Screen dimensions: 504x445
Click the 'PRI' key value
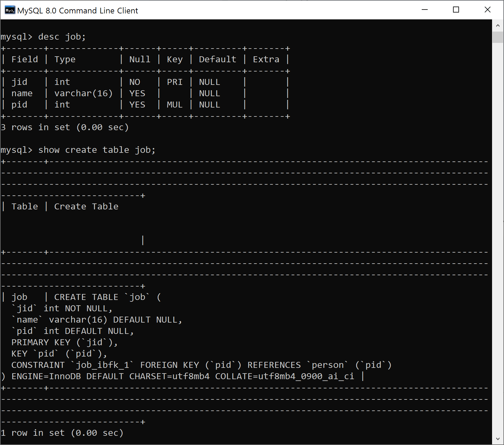point(175,82)
